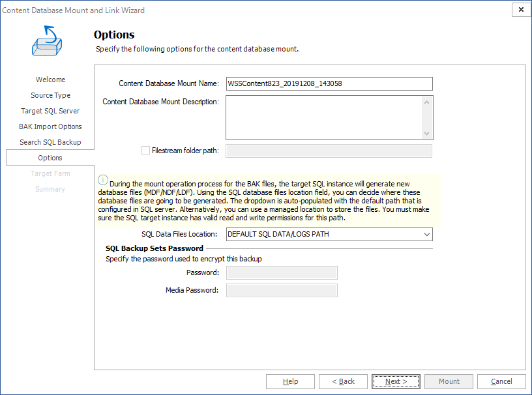The image size is (532, 395).
Task: Go to the BAK Import Options step
Action: [50, 126]
